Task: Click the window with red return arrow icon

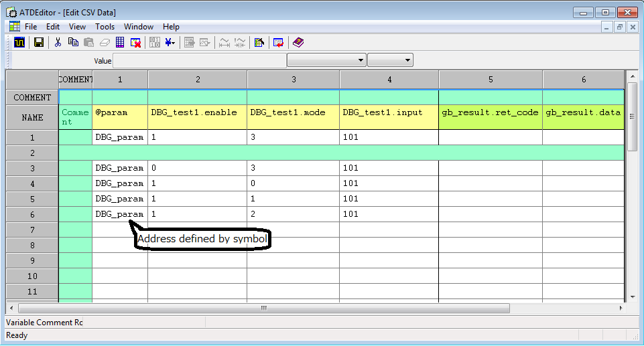Action: 279,42
